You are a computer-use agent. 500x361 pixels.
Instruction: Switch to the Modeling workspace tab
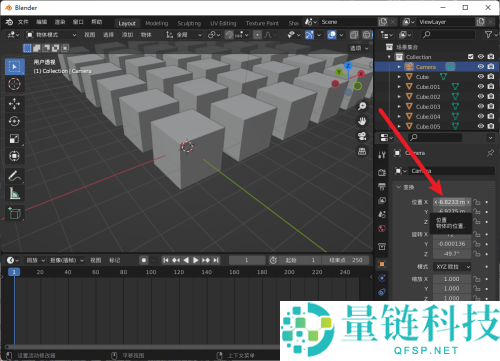pos(157,23)
